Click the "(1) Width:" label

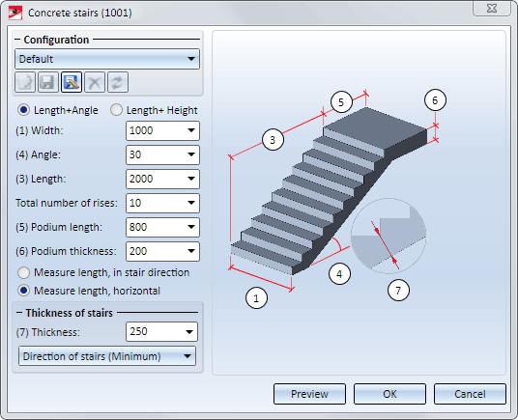coord(39,130)
